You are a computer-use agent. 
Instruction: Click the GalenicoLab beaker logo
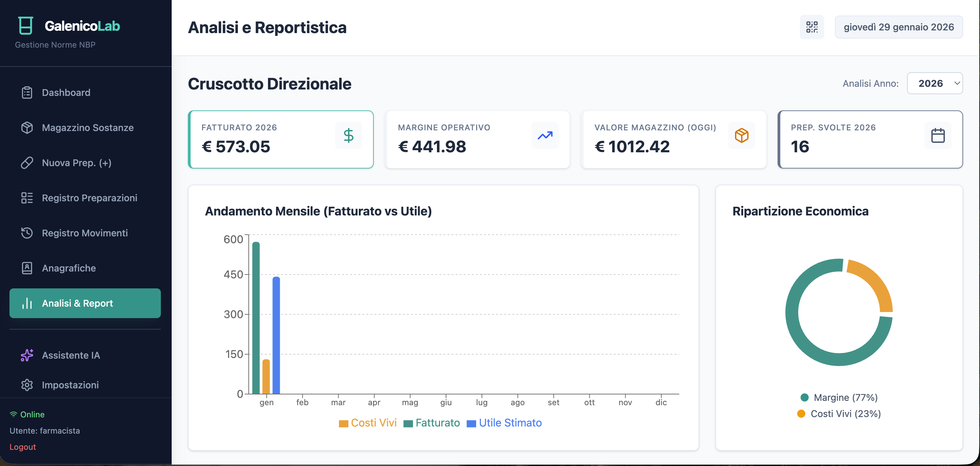click(25, 26)
